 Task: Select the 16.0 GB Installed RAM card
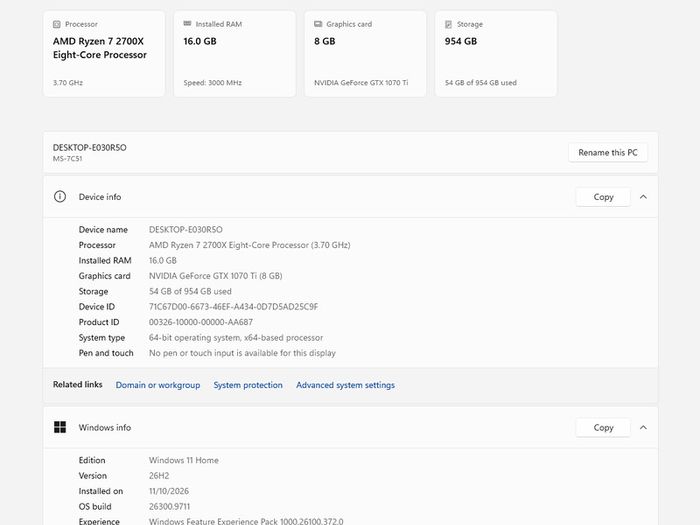pyautogui.click(x=234, y=54)
